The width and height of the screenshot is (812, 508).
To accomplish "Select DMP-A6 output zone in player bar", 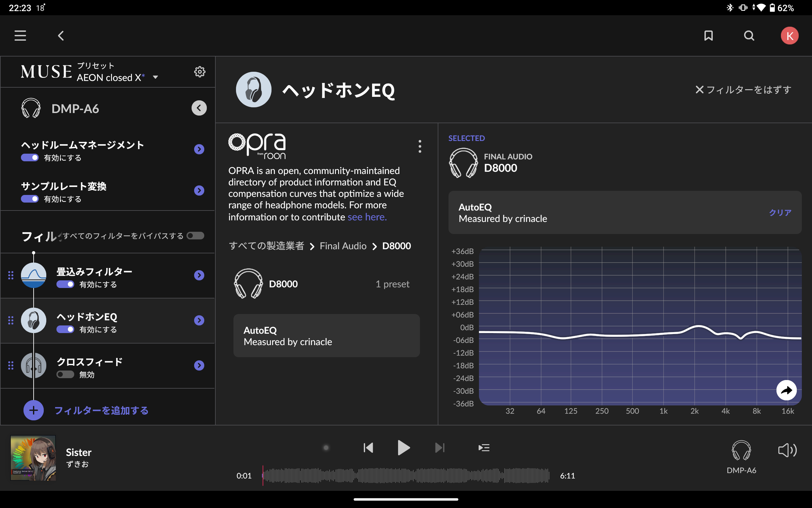I will coord(741,457).
